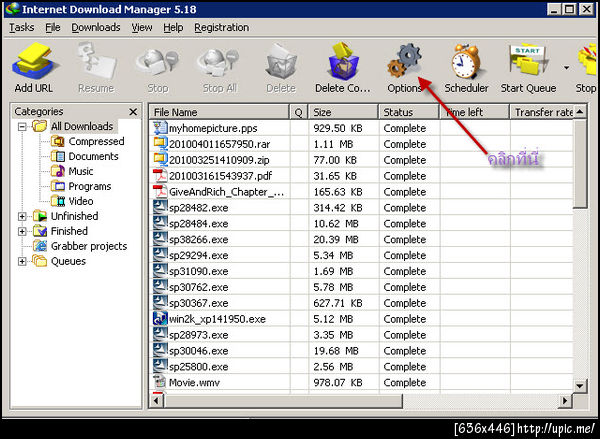
Task: Click the vertical scrollbar up arrow
Action: (580, 112)
